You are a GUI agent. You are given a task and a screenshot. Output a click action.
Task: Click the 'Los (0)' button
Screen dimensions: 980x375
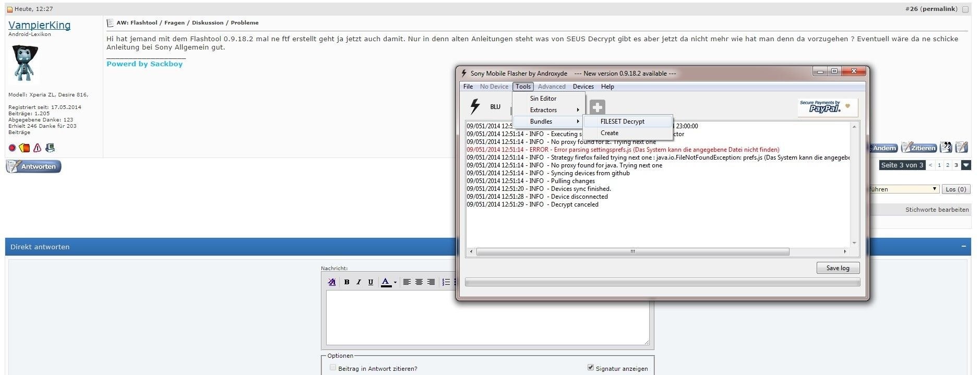click(956, 189)
